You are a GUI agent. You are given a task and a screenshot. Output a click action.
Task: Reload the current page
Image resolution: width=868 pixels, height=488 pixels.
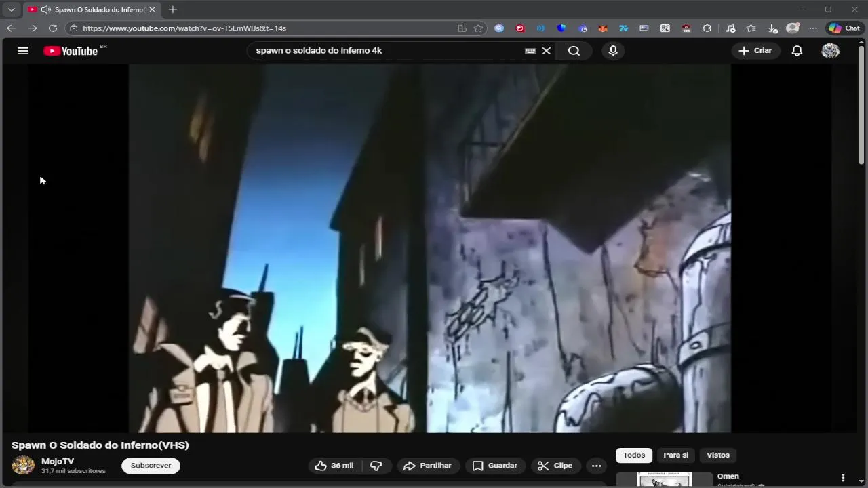click(x=53, y=28)
